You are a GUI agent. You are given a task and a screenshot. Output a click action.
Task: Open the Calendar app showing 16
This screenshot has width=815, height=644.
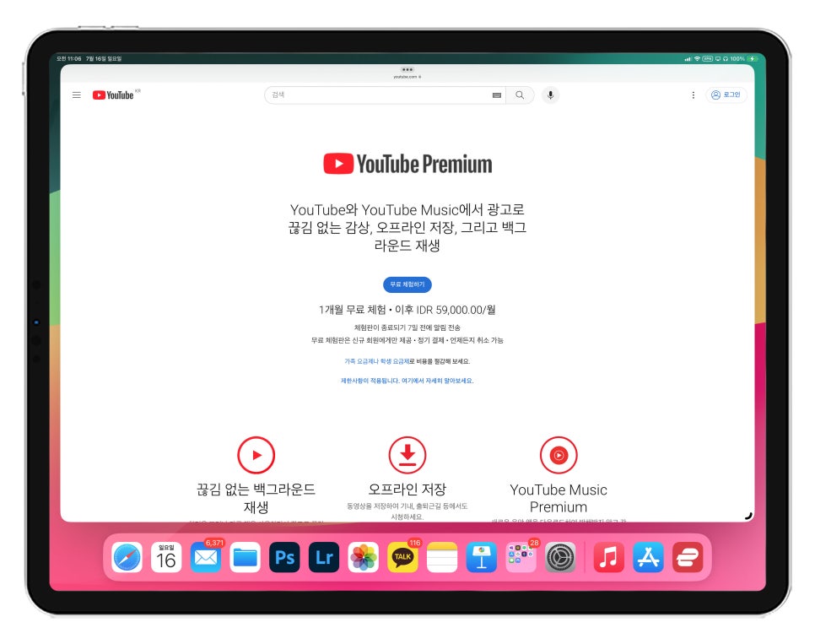point(166,557)
